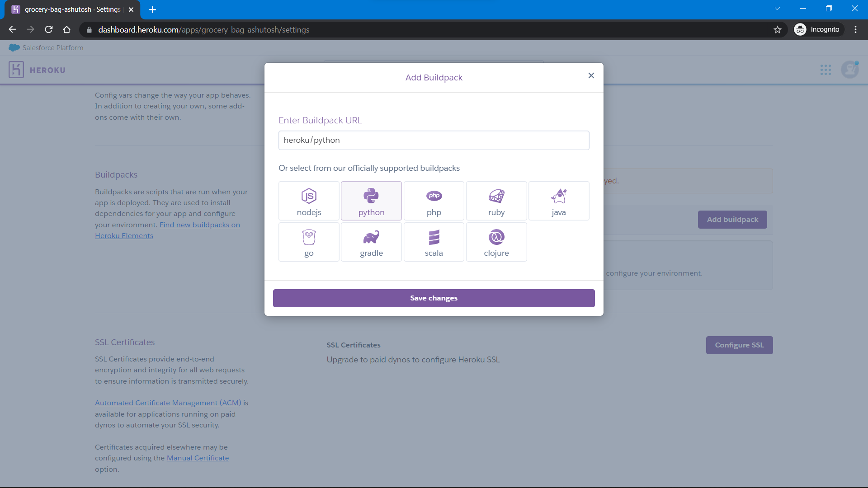
Task: Open the tab search dropdown arrow
Action: coord(777,9)
